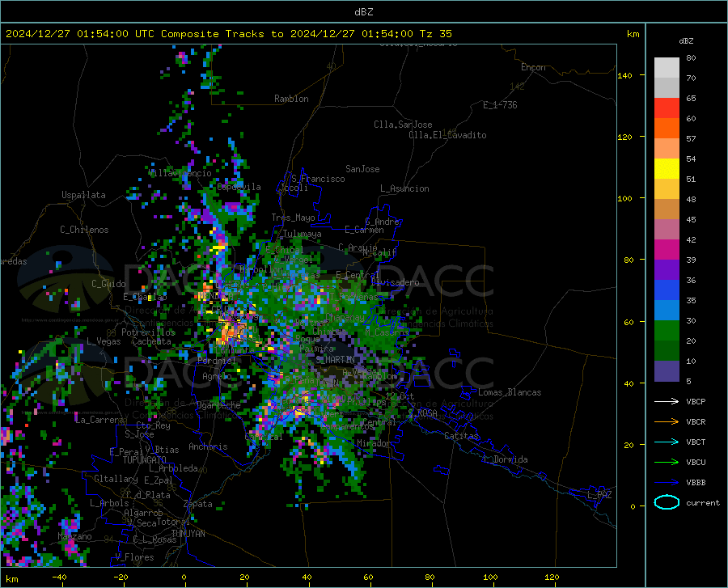Viewport: 728px width, 588px height.
Task: Click the L_Dorvida place label
Action: (505, 459)
